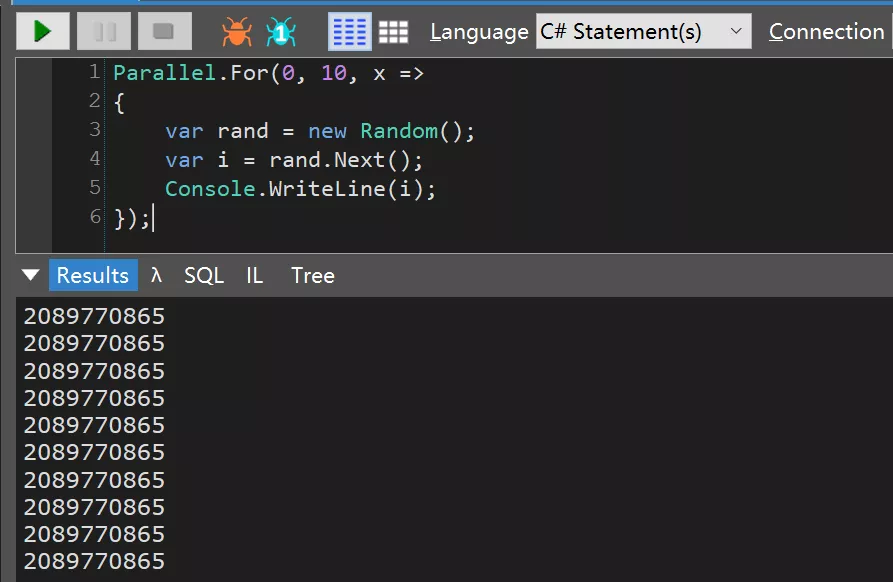Viewport: 893px width, 582px height.
Task: Show the IL tab
Action: (255, 276)
